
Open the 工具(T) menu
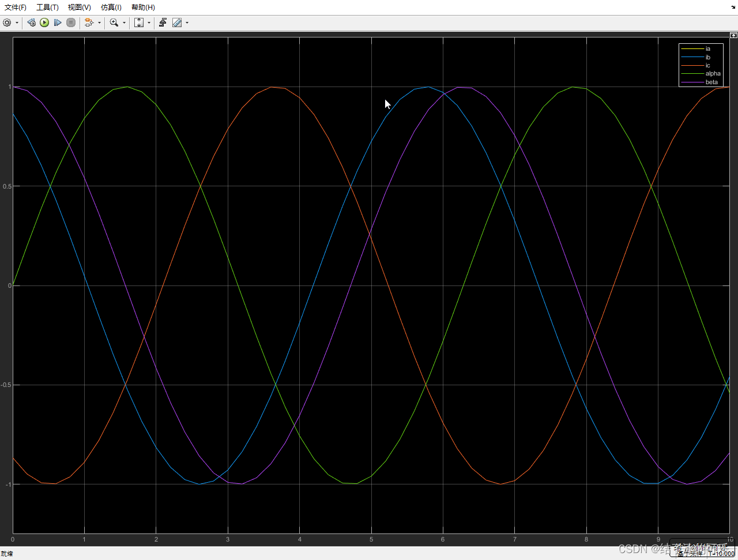tap(47, 7)
